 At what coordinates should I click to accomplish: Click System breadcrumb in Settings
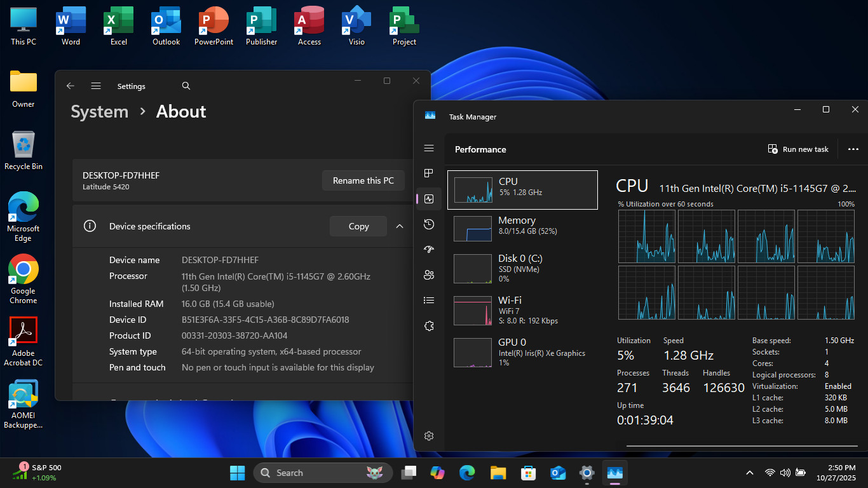pyautogui.click(x=100, y=111)
